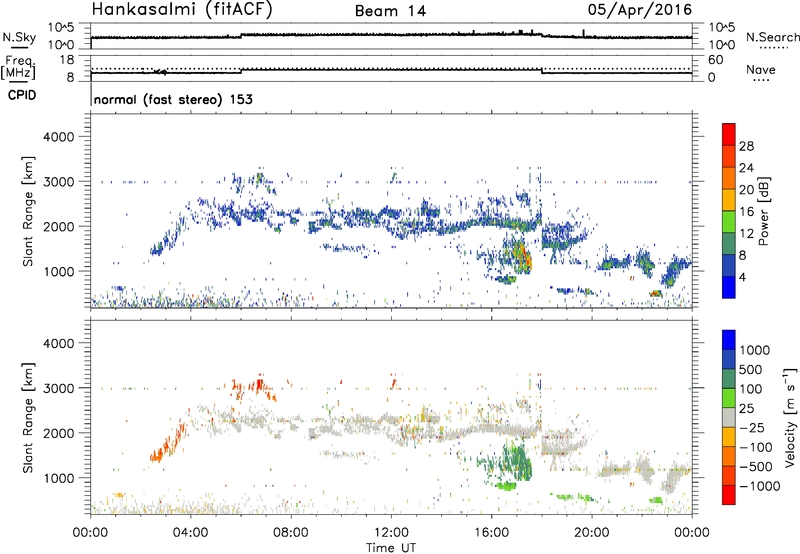Viewport: 800px width, 554px height.
Task: Click the blue bottom of the power colorbar
Action: point(729,287)
